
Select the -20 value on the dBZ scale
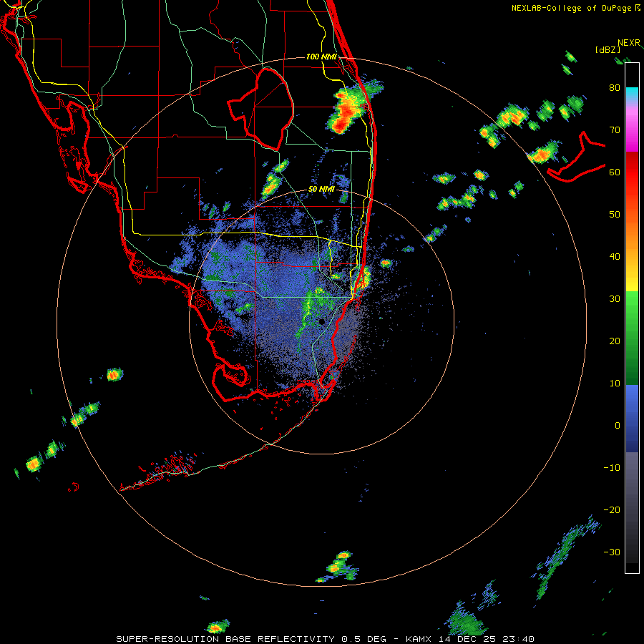tap(612, 510)
